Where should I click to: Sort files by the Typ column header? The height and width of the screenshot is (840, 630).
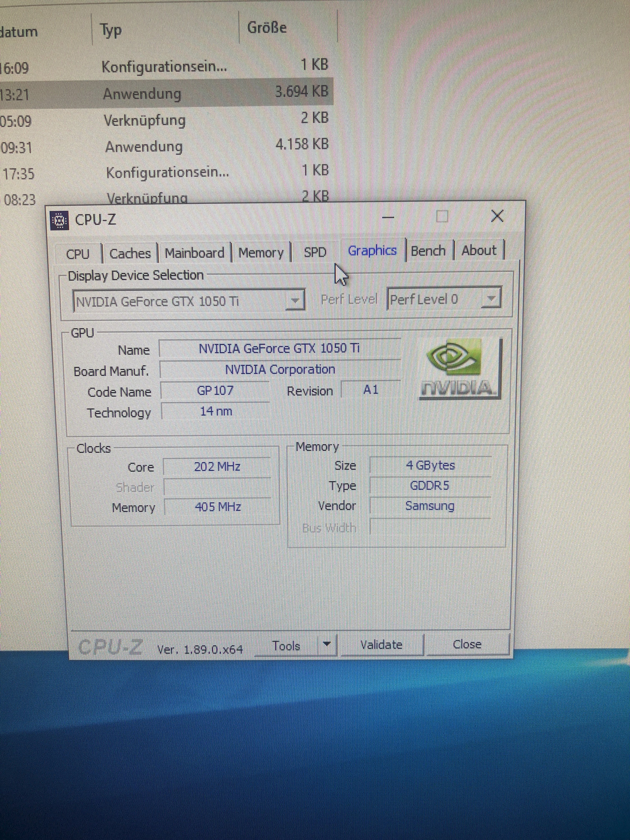(x=111, y=30)
